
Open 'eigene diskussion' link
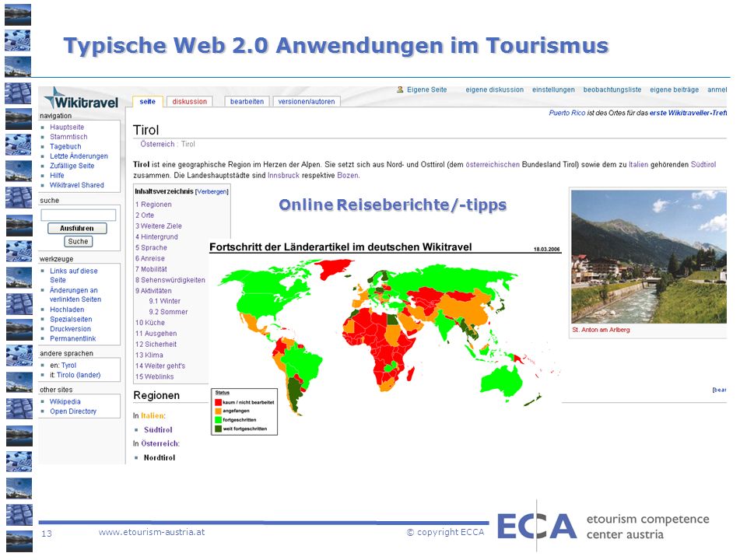click(x=495, y=89)
